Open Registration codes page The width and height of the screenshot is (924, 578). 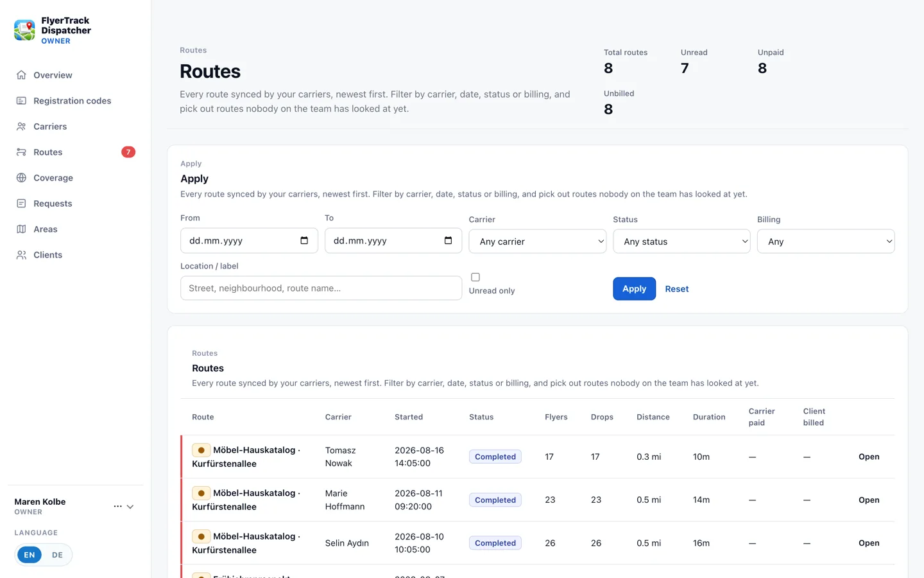(x=76, y=101)
